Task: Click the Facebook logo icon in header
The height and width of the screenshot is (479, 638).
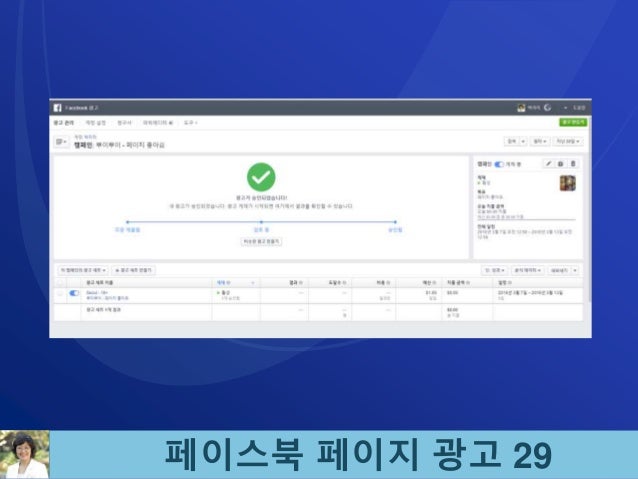Action: (57, 108)
